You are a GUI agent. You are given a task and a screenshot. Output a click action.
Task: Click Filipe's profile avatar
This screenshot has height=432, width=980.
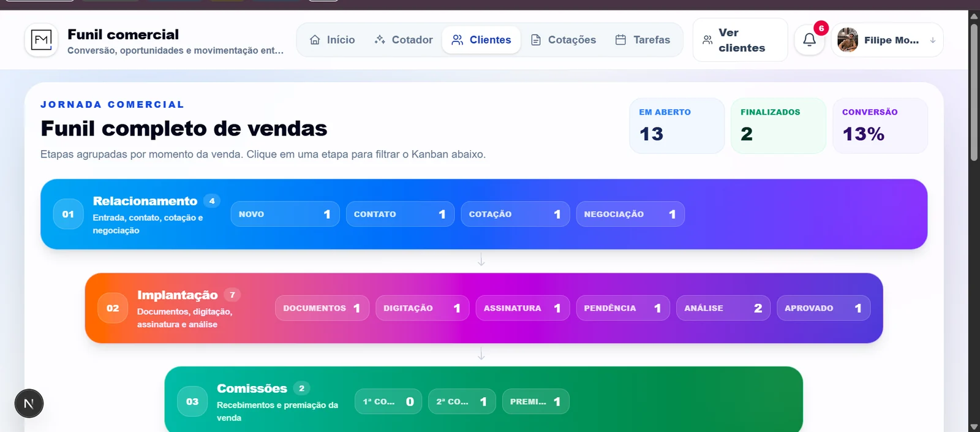pyautogui.click(x=848, y=40)
